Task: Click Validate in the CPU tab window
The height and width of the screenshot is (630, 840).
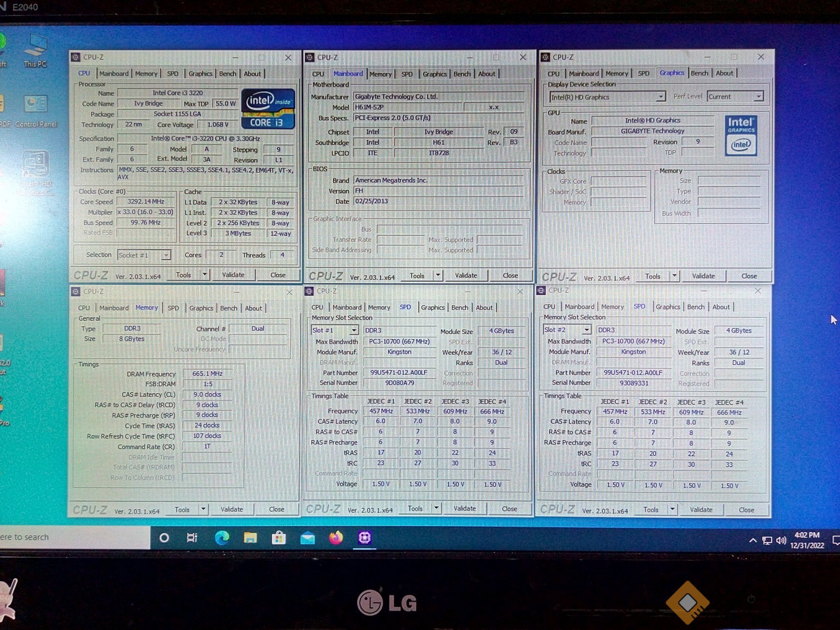Action: point(233,275)
